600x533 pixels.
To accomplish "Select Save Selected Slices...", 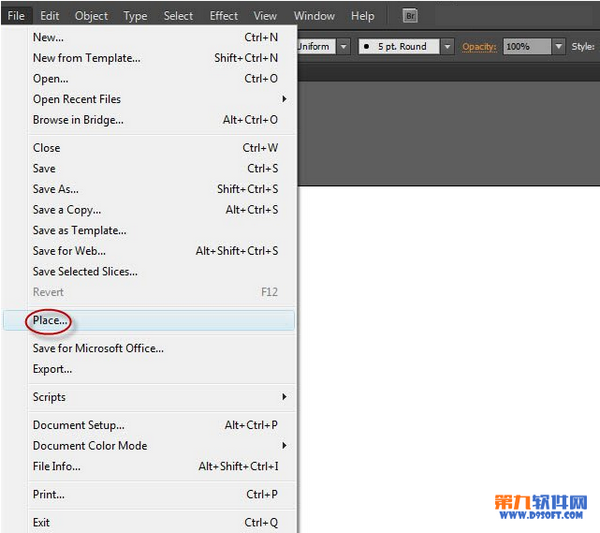I will point(155,272).
